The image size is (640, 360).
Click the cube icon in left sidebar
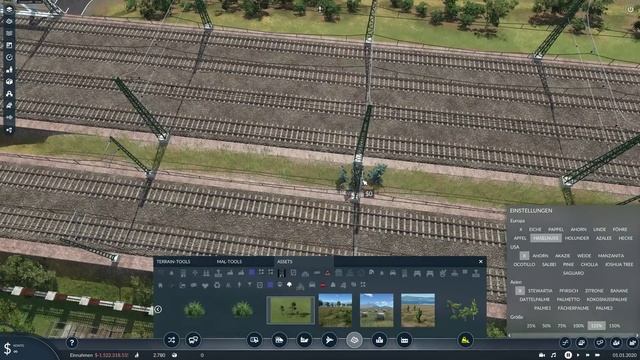[x=9, y=82]
